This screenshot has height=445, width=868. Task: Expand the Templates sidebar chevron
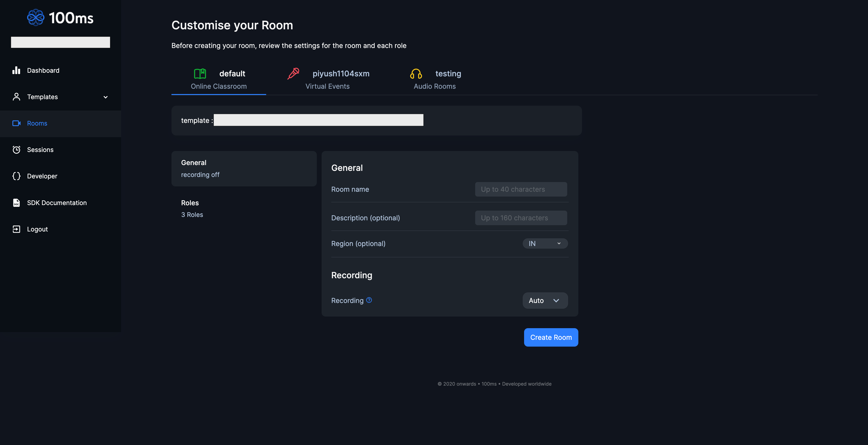coord(105,97)
